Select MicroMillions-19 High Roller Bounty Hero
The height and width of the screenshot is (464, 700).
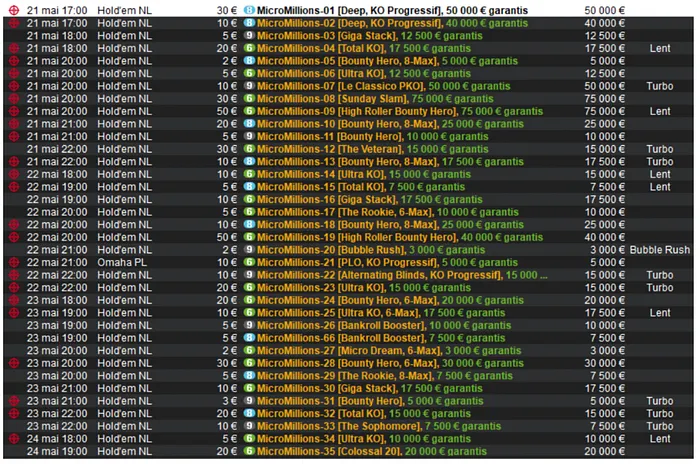[x=400, y=237]
